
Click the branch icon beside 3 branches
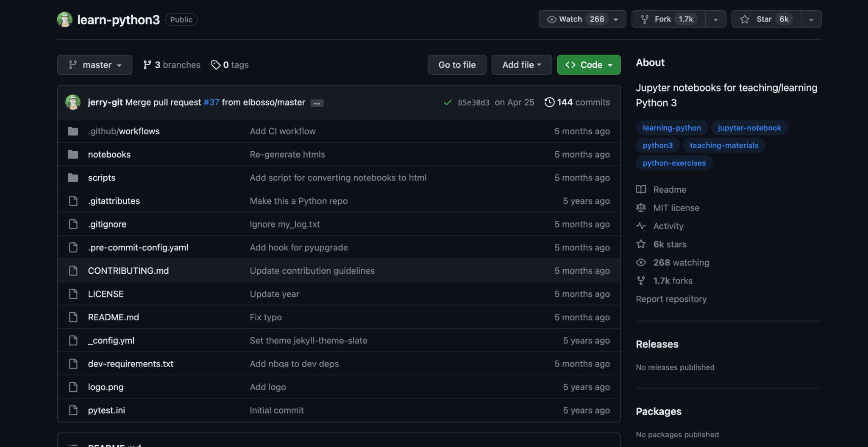coord(148,64)
